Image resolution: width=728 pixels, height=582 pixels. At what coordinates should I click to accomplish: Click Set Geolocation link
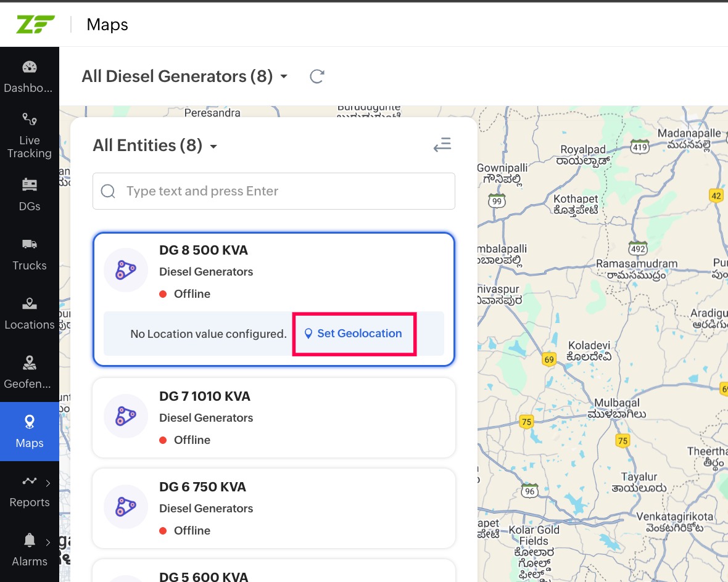point(354,334)
